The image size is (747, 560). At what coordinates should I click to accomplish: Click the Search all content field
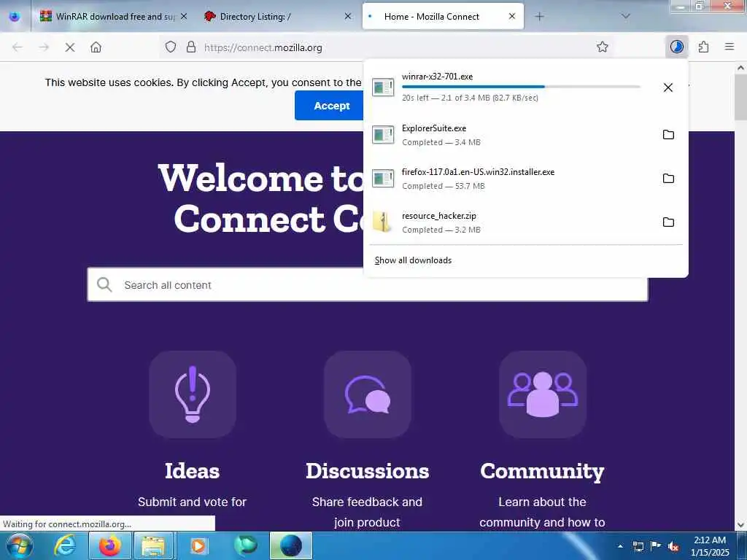click(x=368, y=285)
